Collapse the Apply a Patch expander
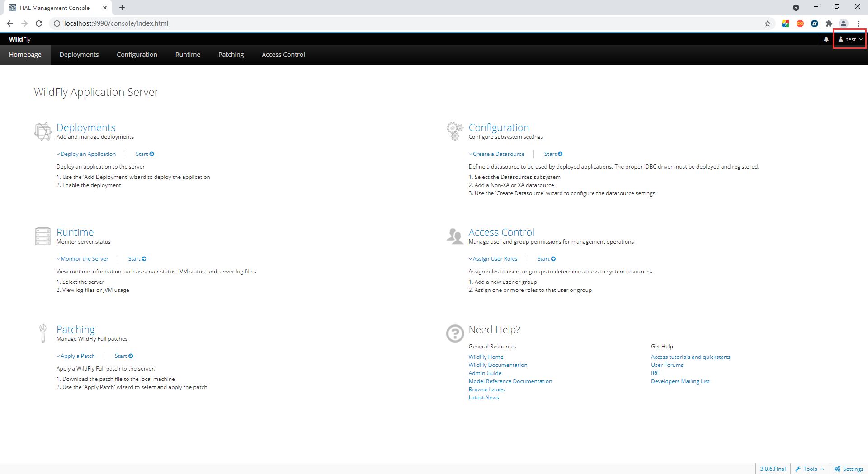Viewport: 868px width, 474px height. (x=76, y=356)
